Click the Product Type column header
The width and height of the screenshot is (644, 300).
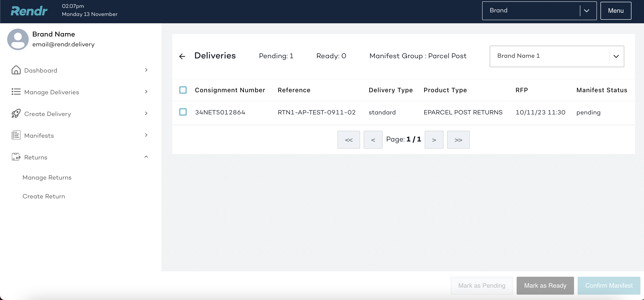(445, 90)
